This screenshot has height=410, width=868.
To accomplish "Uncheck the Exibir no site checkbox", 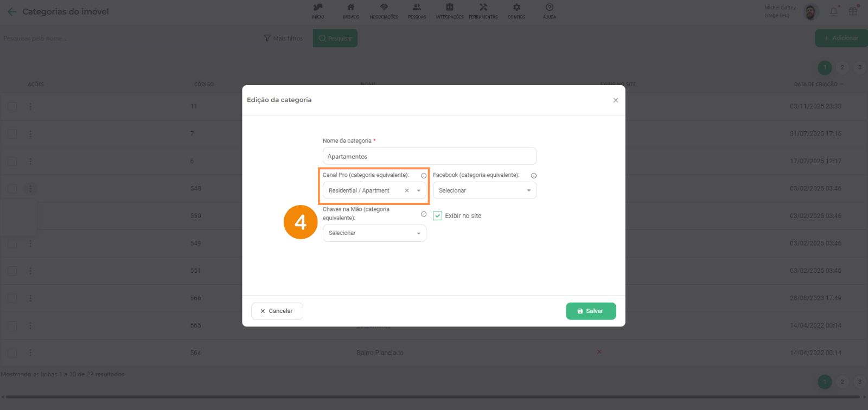I will click(x=438, y=216).
